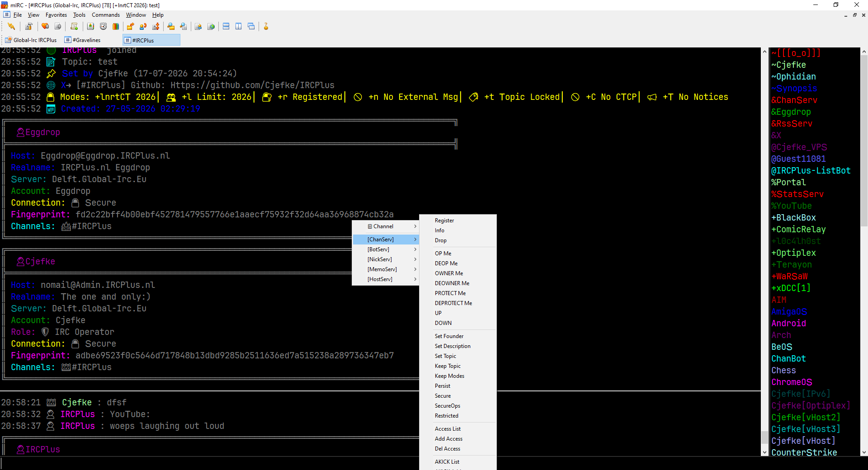This screenshot has width=868, height=470.
Task: Open the Received Files magnifier icon
Action: pos(171,26)
